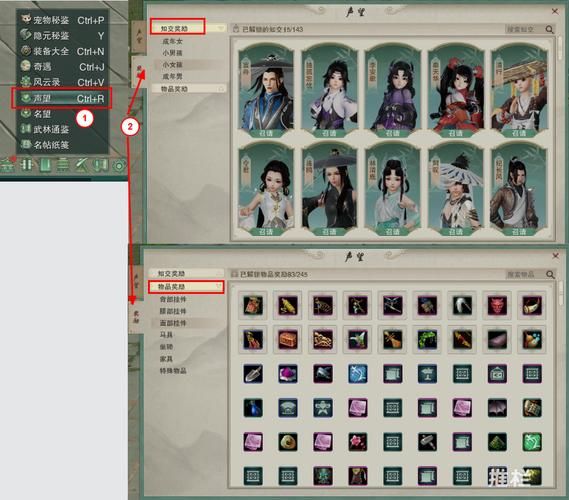Open 武林通鉴 menu entry

pos(62,130)
